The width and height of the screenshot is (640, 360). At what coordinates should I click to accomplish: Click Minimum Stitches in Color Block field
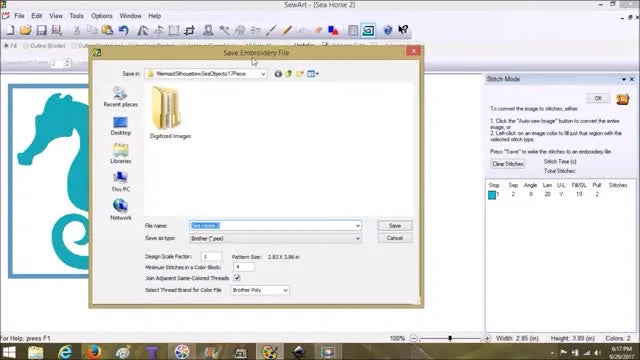244,267
